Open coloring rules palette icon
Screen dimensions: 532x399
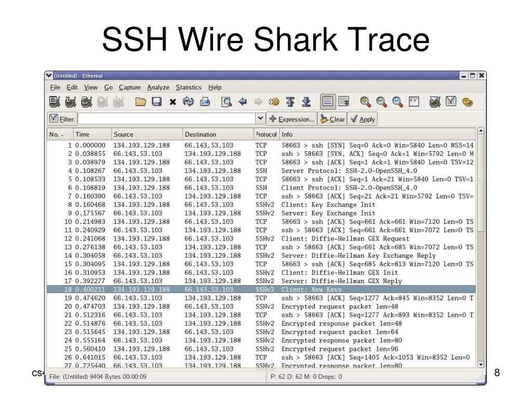pos(468,102)
